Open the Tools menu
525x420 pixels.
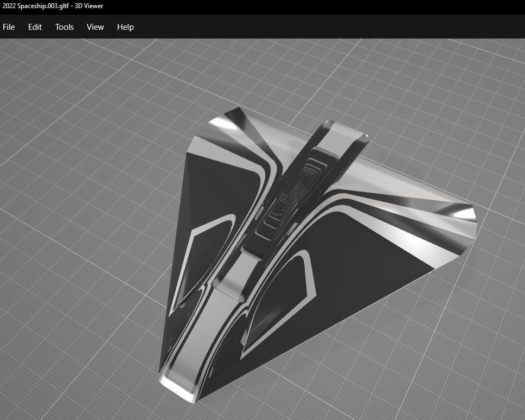65,27
